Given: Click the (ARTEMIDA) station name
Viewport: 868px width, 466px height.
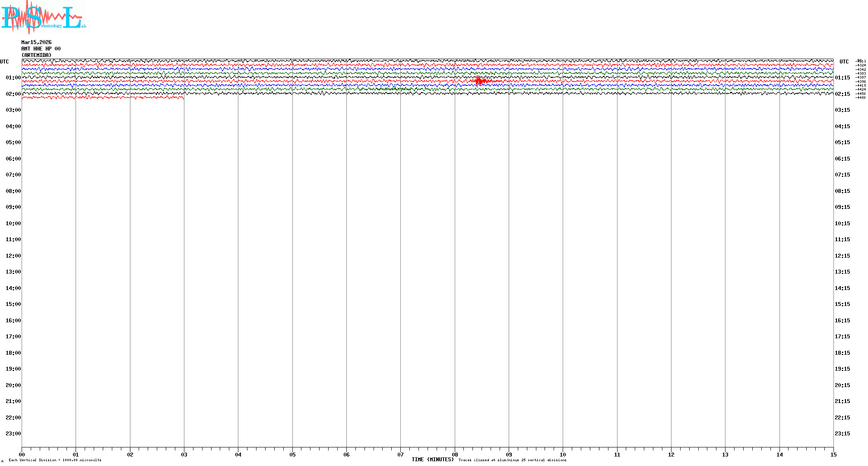Looking at the screenshot, I should tap(36, 55).
